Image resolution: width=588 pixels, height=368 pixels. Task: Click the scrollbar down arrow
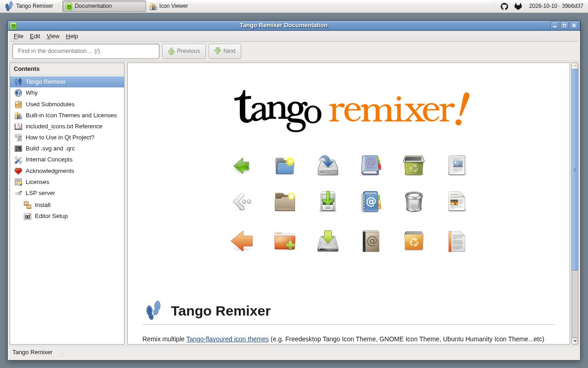(x=575, y=341)
